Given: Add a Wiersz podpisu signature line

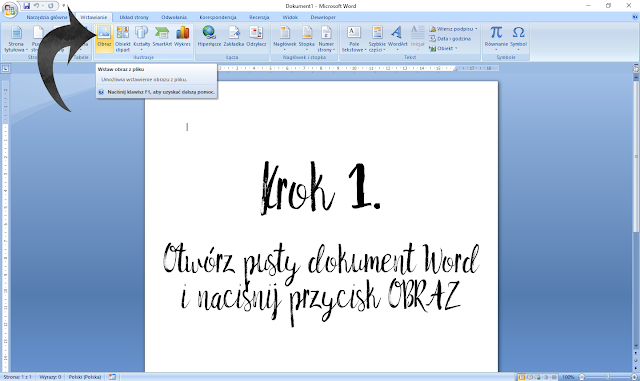Looking at the screenshot, I should pos(453,29).
